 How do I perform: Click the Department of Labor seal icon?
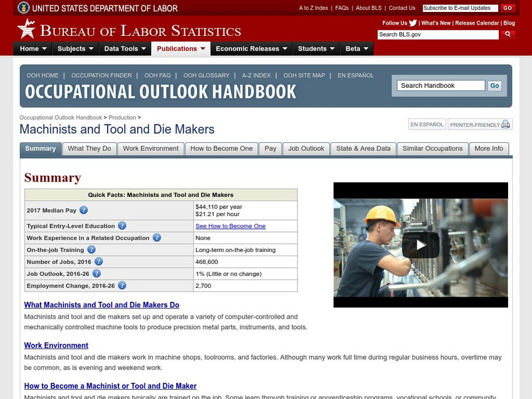click(23, 7)
